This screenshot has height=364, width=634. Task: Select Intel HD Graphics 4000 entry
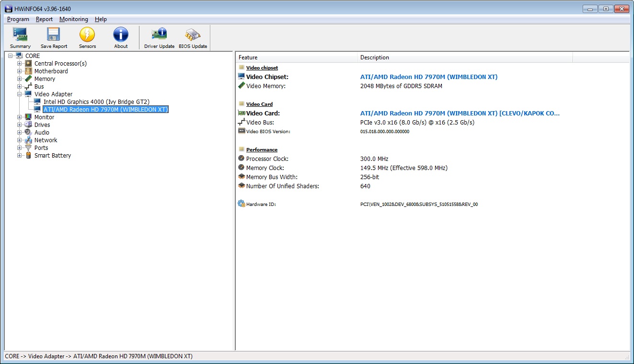(x=96, y=102)
